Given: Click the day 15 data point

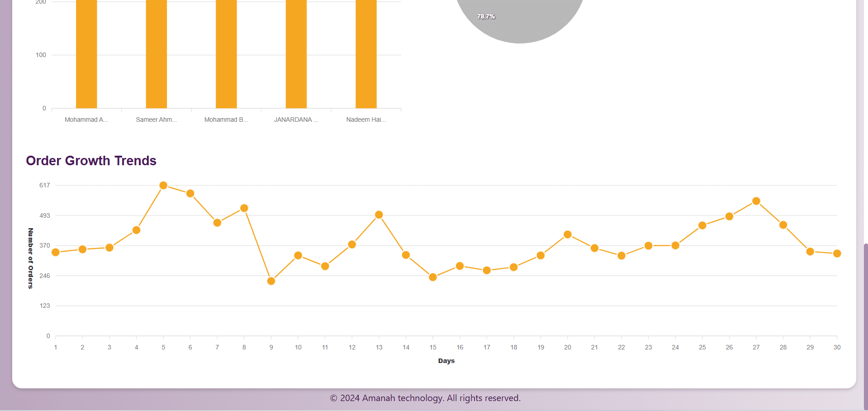Looking at the screenshot, I should click(433, 277).
